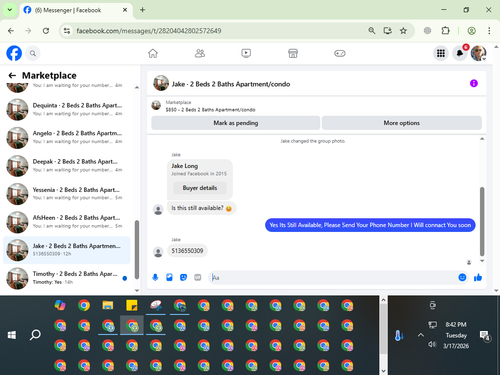Screen dimensions: 500x375
Task: Send a thumbs-up like
Action: 478,277
